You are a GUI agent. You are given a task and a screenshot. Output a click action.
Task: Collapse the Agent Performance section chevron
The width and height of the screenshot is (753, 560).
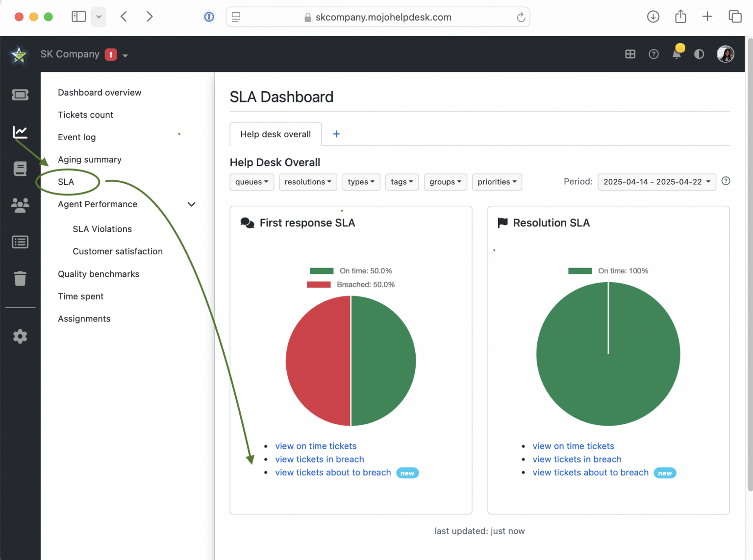tap(192, 204)
